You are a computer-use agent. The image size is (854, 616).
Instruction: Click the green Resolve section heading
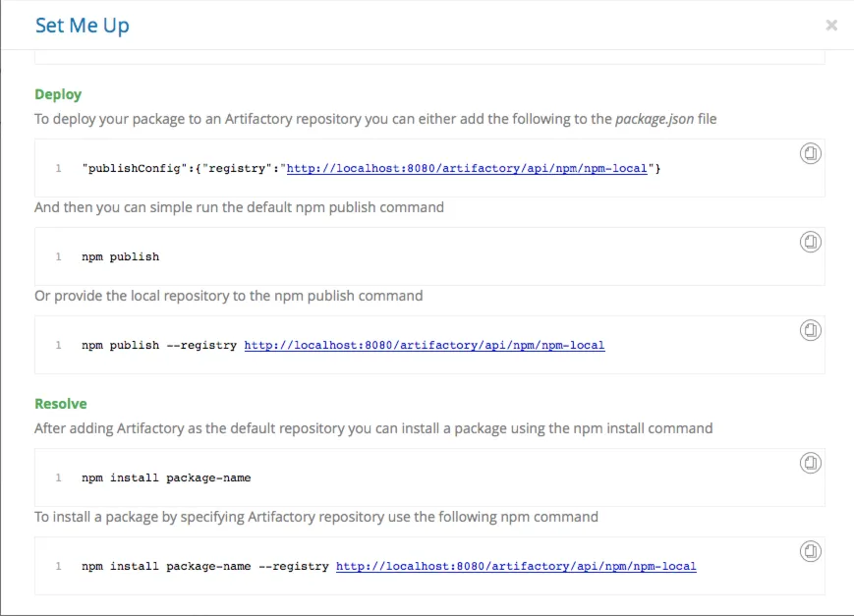click(61, 404)
